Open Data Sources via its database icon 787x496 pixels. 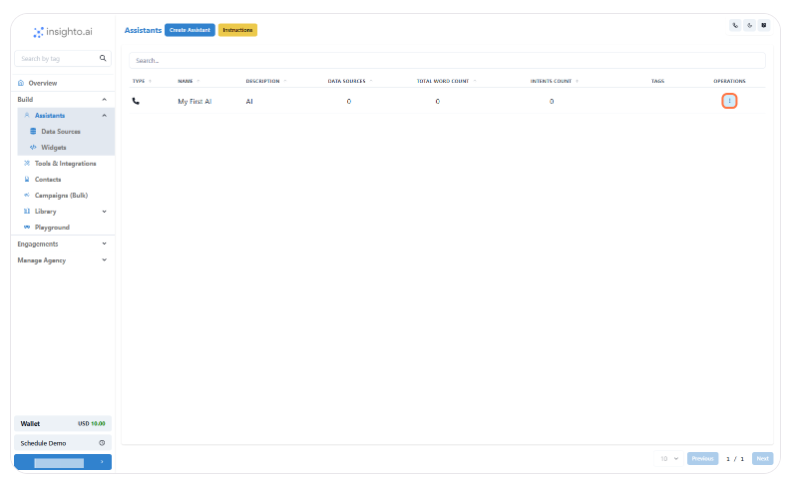click(33, 132)
